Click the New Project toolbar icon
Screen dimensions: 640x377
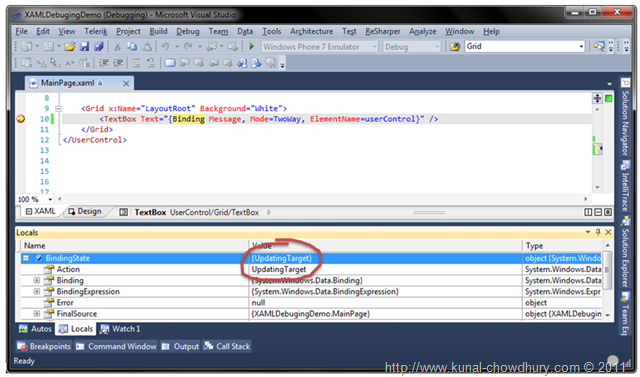tap(27, 47)
